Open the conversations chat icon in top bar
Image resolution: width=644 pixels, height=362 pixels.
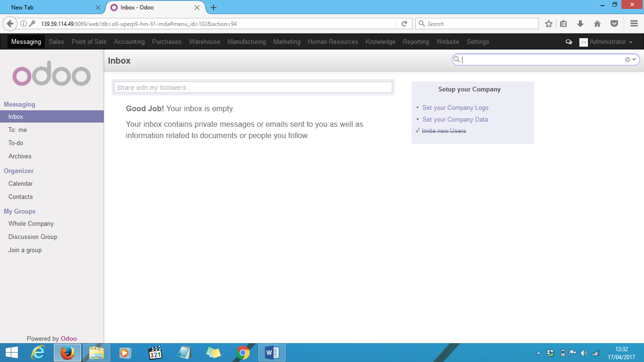pos(569,42)
